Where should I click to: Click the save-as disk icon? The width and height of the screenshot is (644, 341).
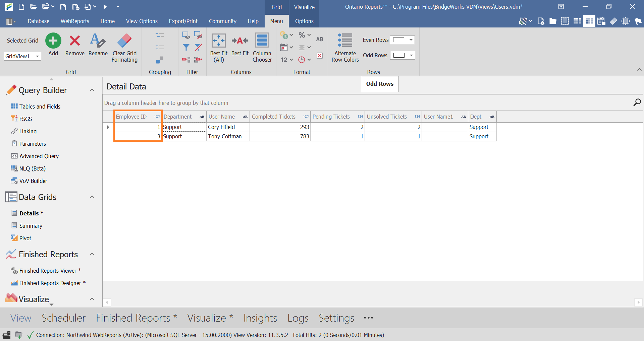click(76, 7)
